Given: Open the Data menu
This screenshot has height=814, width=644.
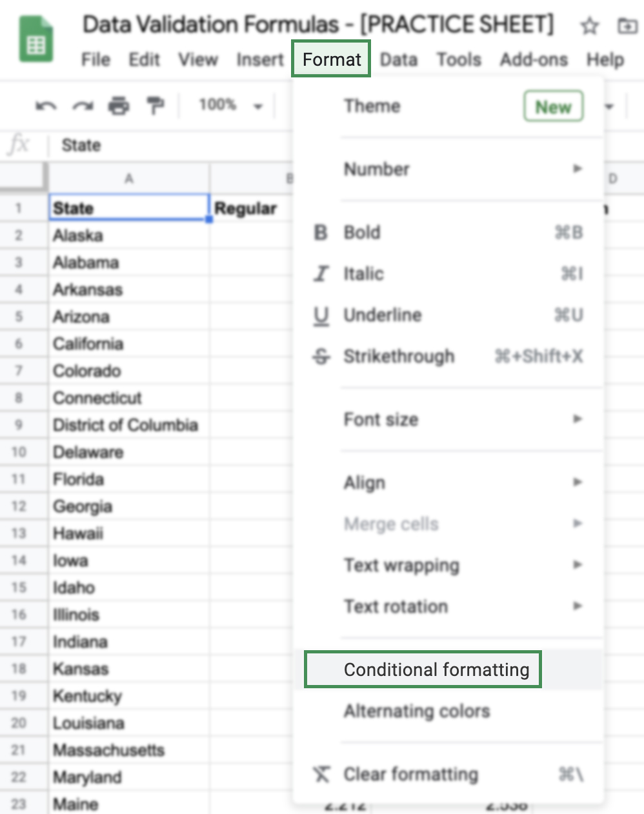Looking at the screenshot, I should (398, 59).
